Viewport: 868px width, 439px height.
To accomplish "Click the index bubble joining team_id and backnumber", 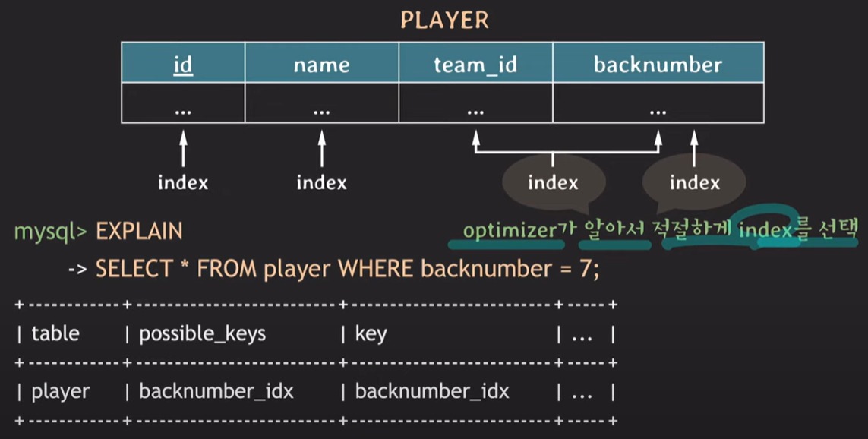I will (x=554, y=183).
